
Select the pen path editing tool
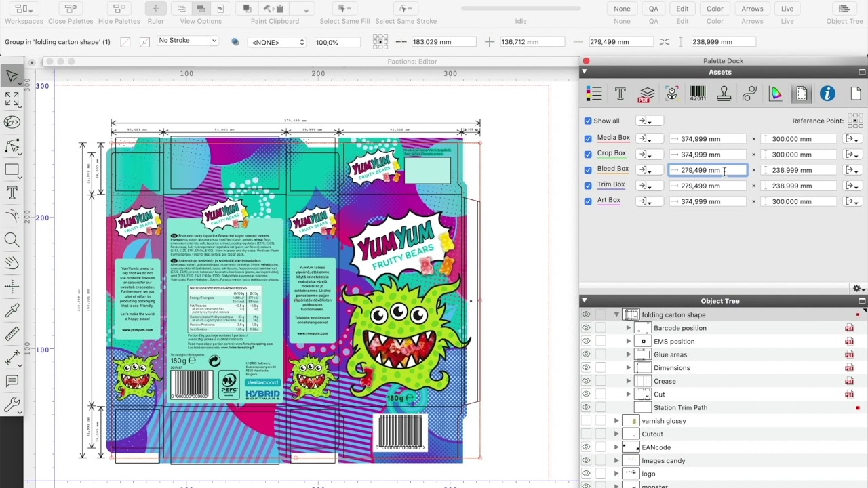[12, 146]
